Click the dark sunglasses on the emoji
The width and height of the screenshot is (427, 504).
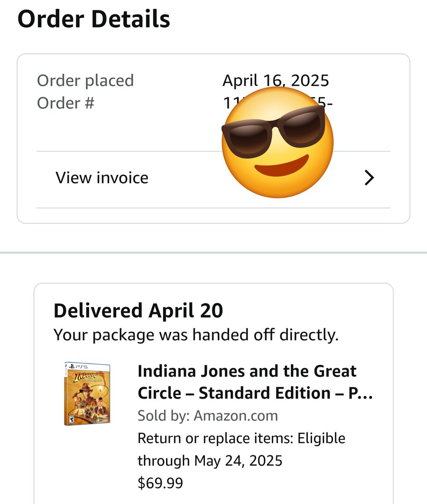273,130
